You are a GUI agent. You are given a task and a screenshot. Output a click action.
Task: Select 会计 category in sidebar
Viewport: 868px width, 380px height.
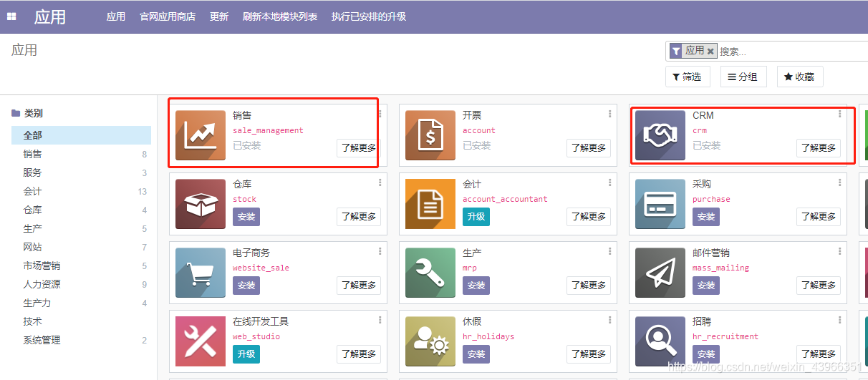[x=81, y=191]
